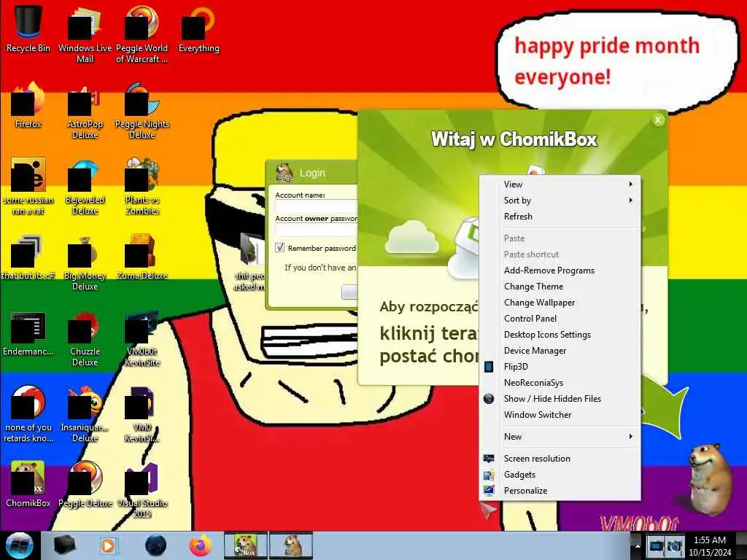Screen dimensions: 747x560
Task: Select the 'that but its c#' desktop icon
Action: click(x=28, y=257)
